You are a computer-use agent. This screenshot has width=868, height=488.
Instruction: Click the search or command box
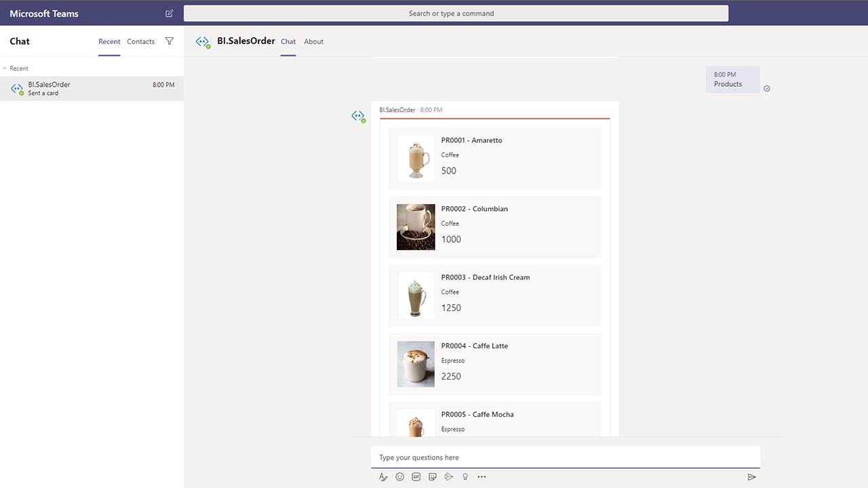coord(456,14)
